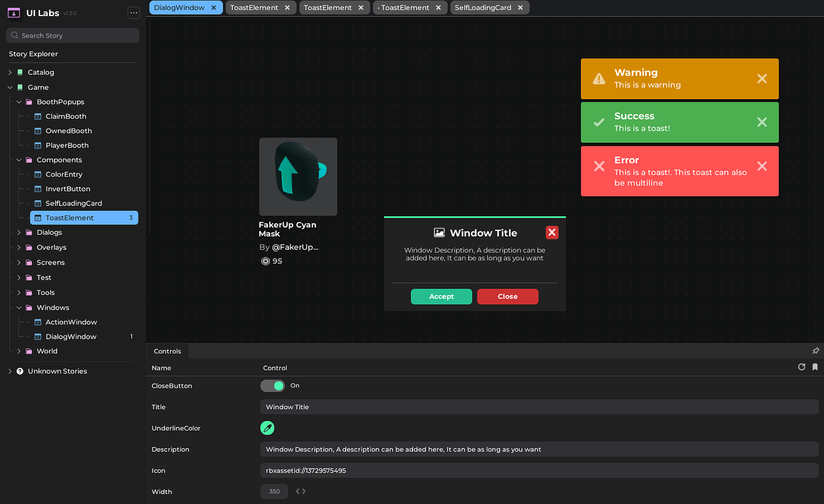Click the refresh controls icon
The width and height of the screenshot is (824, 504).
802,367
